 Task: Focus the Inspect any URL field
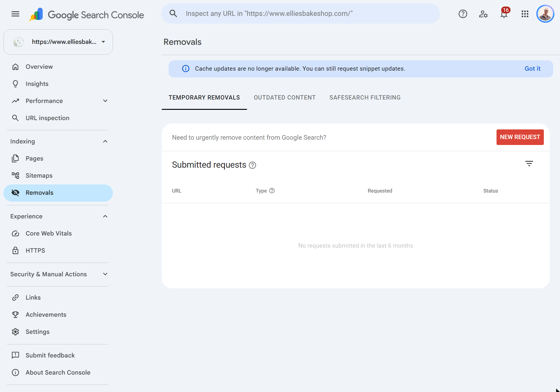pos(300,13)
